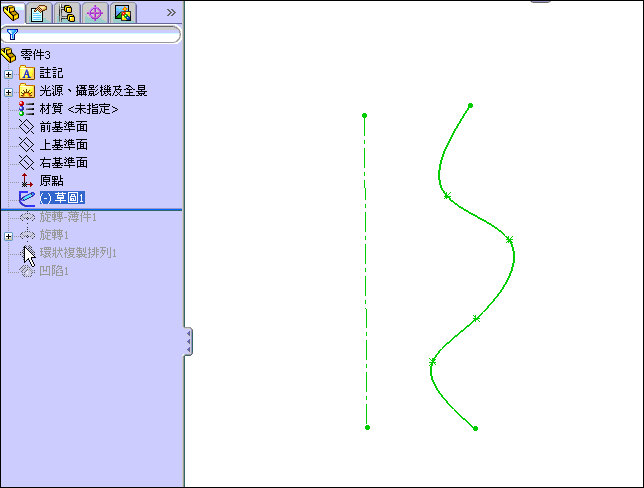The image size is (644, 488).
Task: Select the 上基準面 top plane
Action: (x=64, y=145)
